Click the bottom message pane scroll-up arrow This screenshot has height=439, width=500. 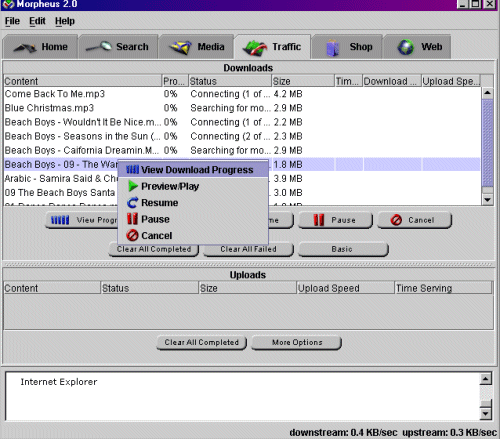485,379
